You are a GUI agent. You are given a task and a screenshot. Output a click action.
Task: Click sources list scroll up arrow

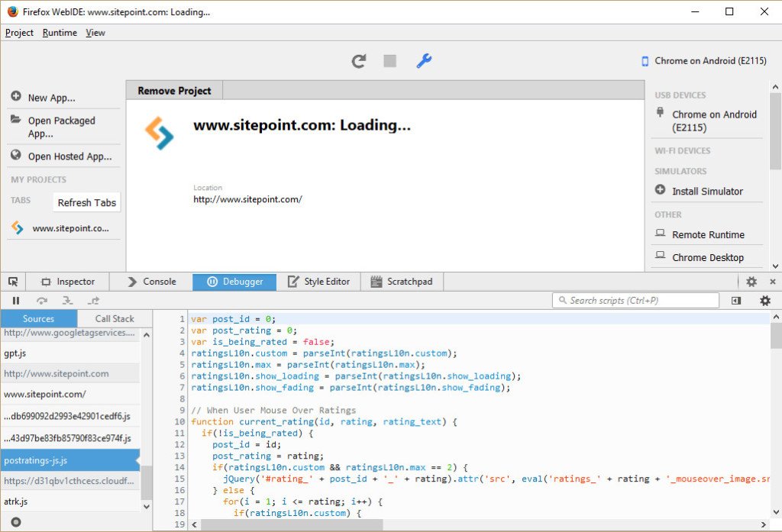[x=147, y=335]
